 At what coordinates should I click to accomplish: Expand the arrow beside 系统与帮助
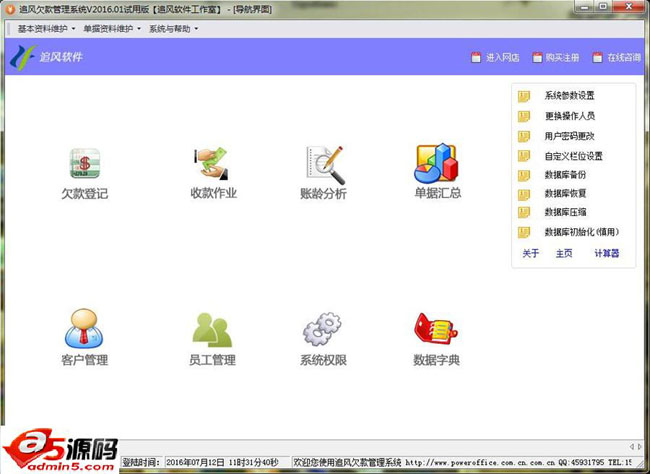[x=196, y=29]
